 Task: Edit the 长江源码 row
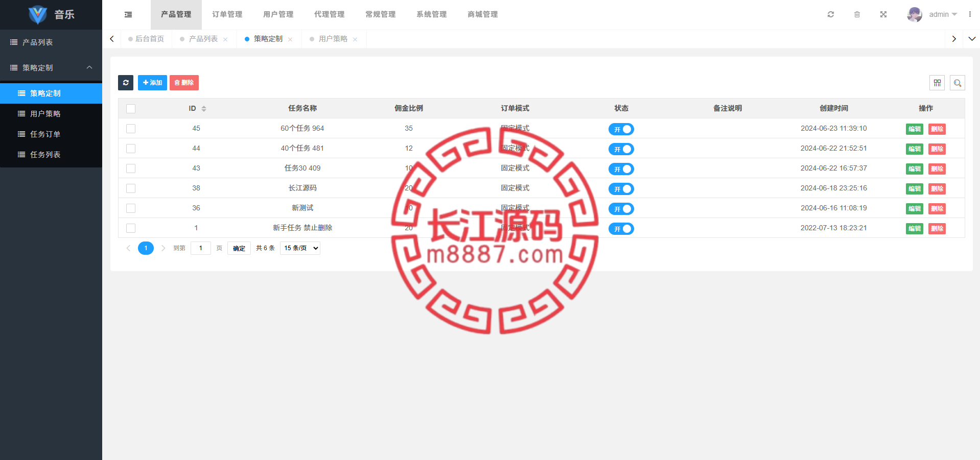coord(915,189)
